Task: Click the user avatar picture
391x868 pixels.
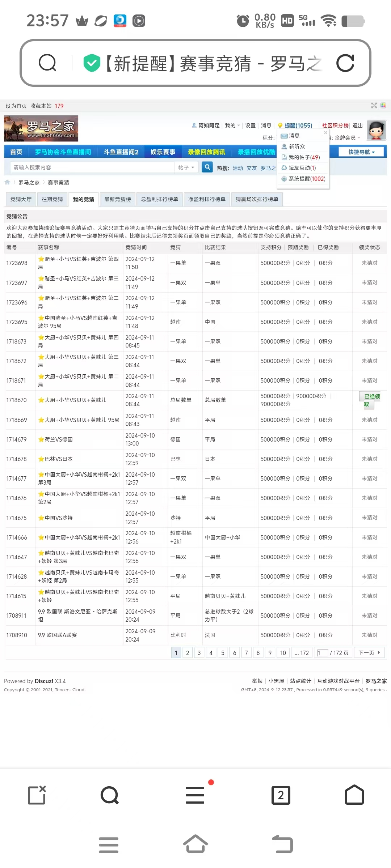Action: pyautogui.click(x=376, y=130)
